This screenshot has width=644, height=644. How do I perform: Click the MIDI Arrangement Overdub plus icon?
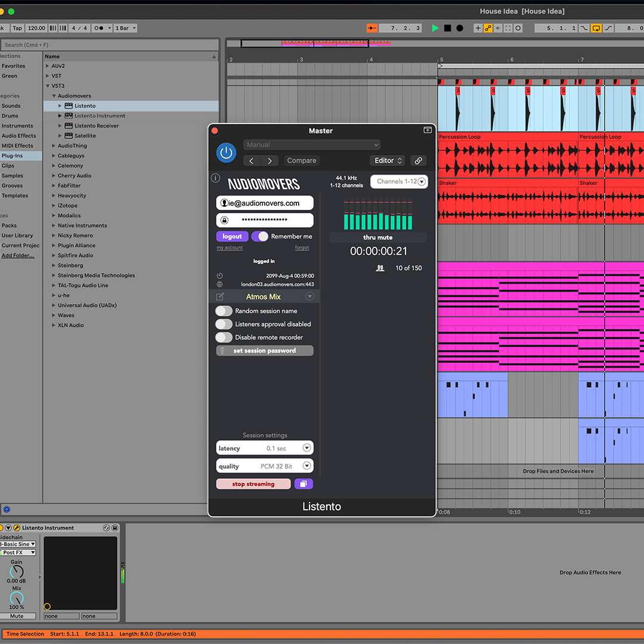pyautogui.click(x=478, y=28)
